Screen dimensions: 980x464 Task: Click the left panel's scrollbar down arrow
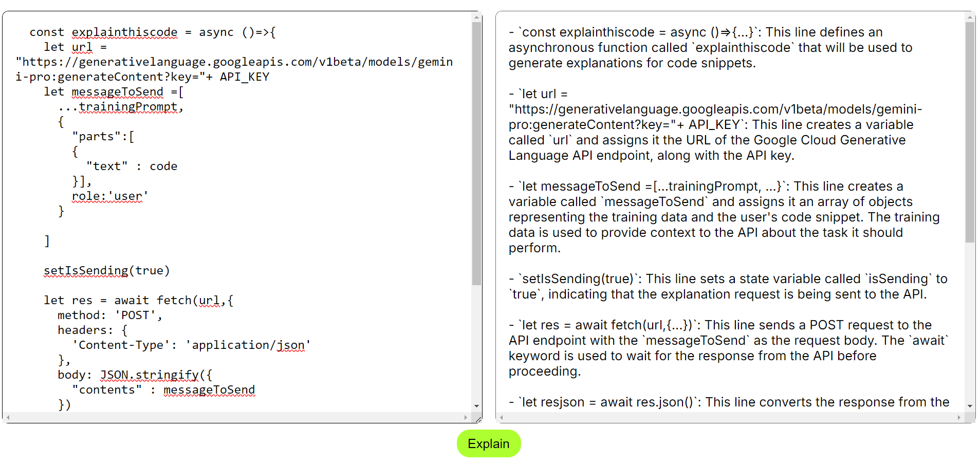click(477, 406)
